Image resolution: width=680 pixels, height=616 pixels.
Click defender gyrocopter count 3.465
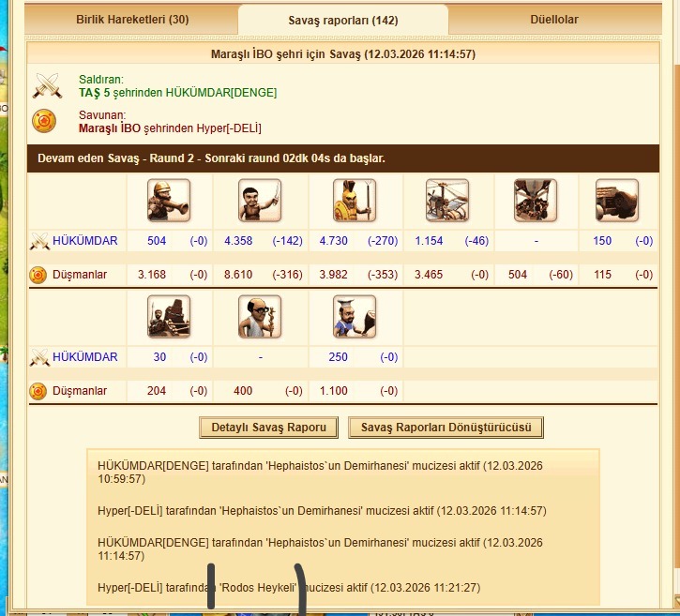click(x=429, y=275)
